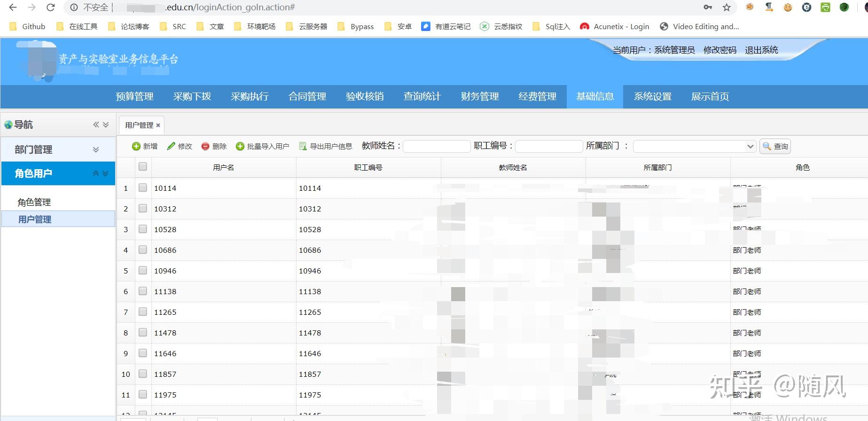The image size is (868, 421).
Task: Click the 退出系统 logout link
Action: [761, 50]
